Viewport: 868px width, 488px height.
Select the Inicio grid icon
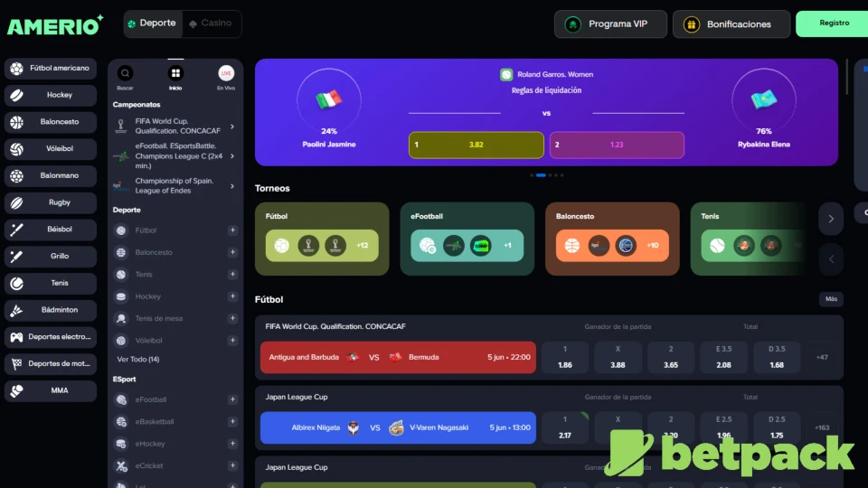pos(175,73)
